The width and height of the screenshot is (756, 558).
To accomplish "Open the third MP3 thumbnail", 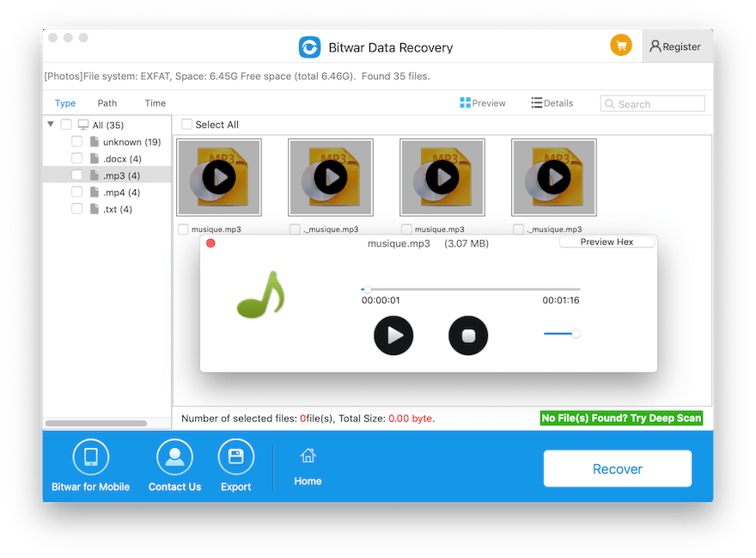I will point(442,177).
